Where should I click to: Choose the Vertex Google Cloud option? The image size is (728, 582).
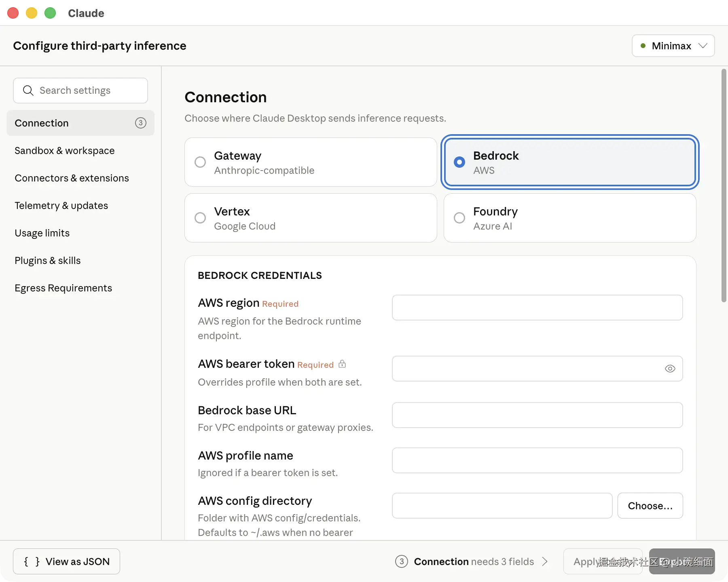(x=200, y=218)
